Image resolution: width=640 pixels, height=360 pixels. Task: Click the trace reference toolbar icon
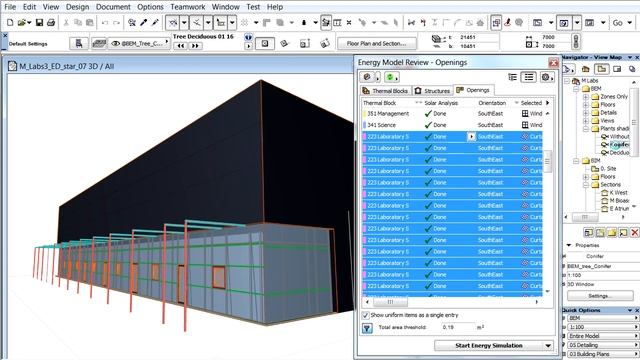coord(496,23)
